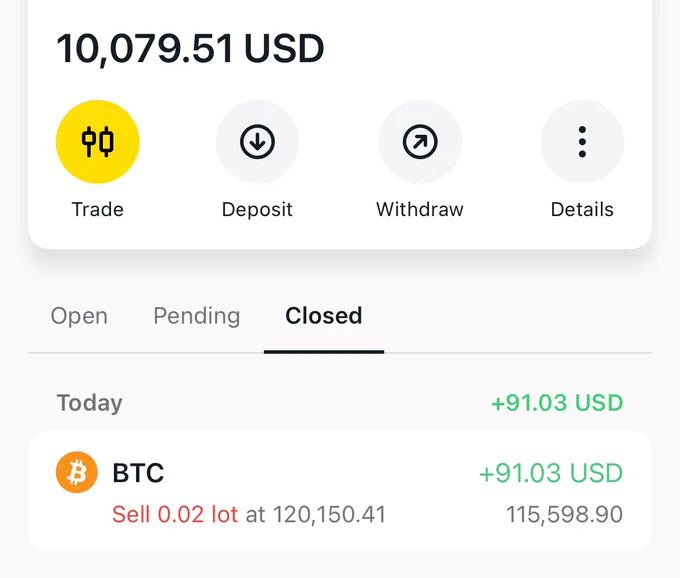Click the Deposit label
This screenshot has width=680, height=578.
[257, 210]
